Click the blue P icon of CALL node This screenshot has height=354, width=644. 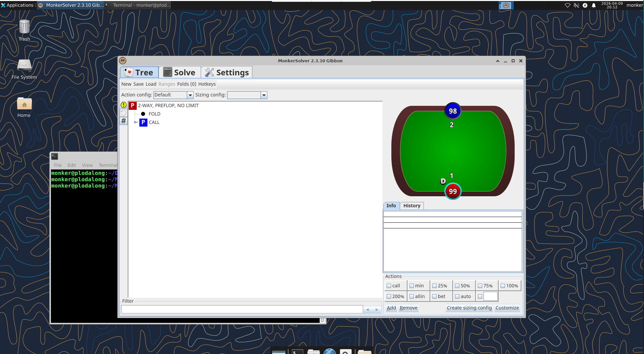143,122
